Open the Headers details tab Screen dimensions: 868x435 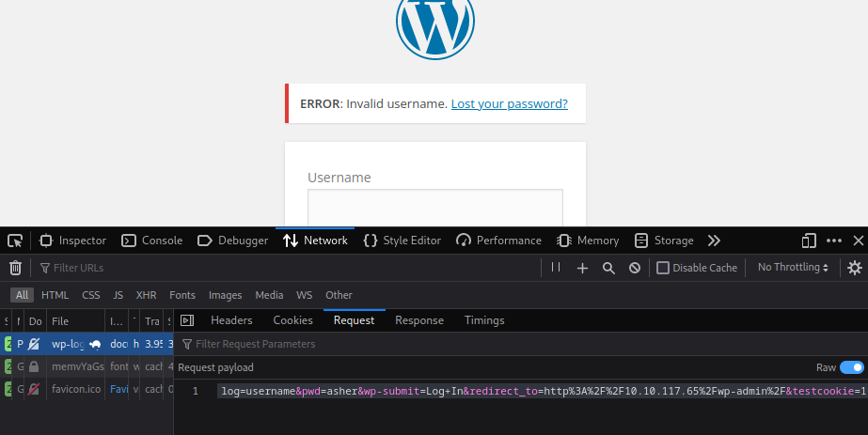pyautogui.click(x=231, y=320)
